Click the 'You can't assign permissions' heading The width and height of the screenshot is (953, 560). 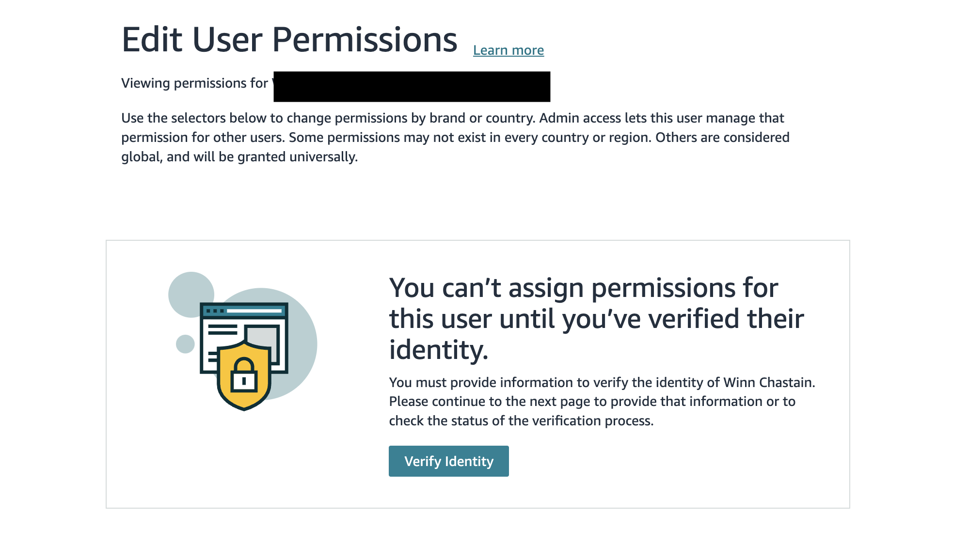597,319
